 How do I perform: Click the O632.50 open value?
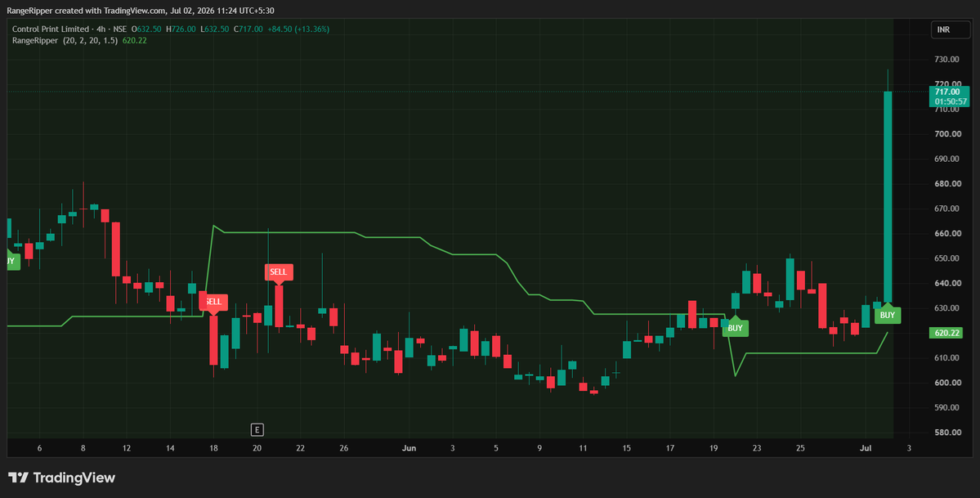click(x=146, y=29)
